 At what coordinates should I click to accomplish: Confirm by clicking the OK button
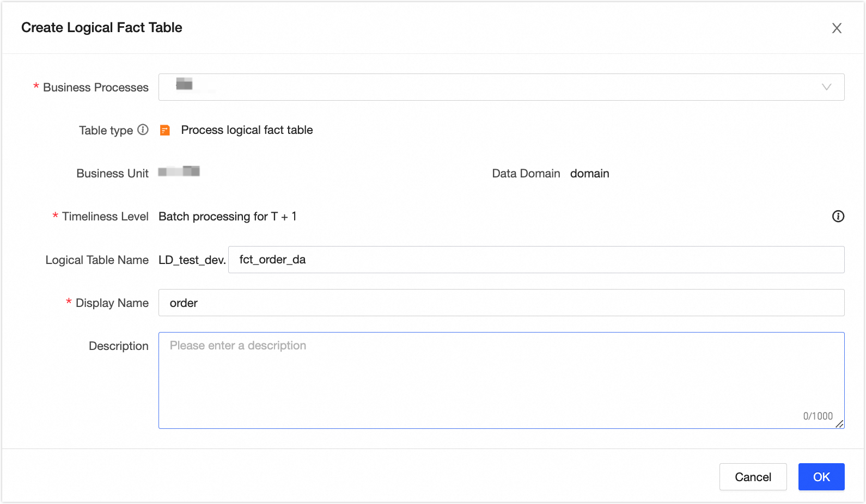point(821,477)
